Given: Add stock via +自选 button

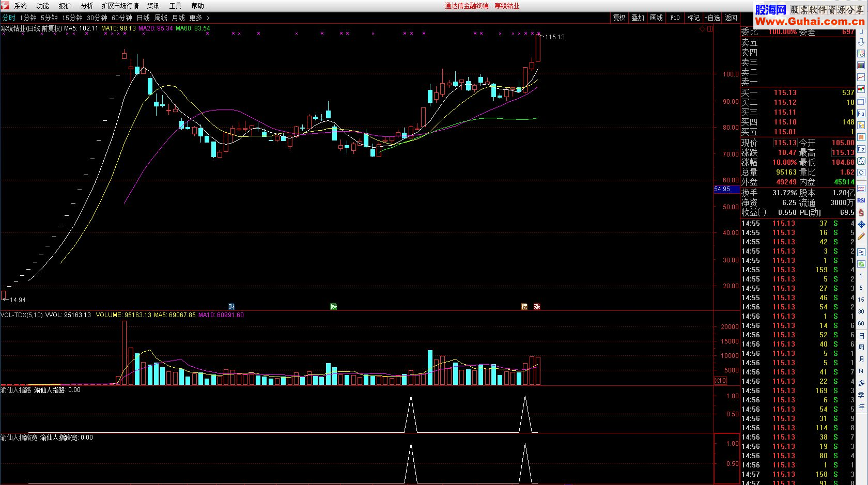Looking at the screenshot, I should click(712, 18).
